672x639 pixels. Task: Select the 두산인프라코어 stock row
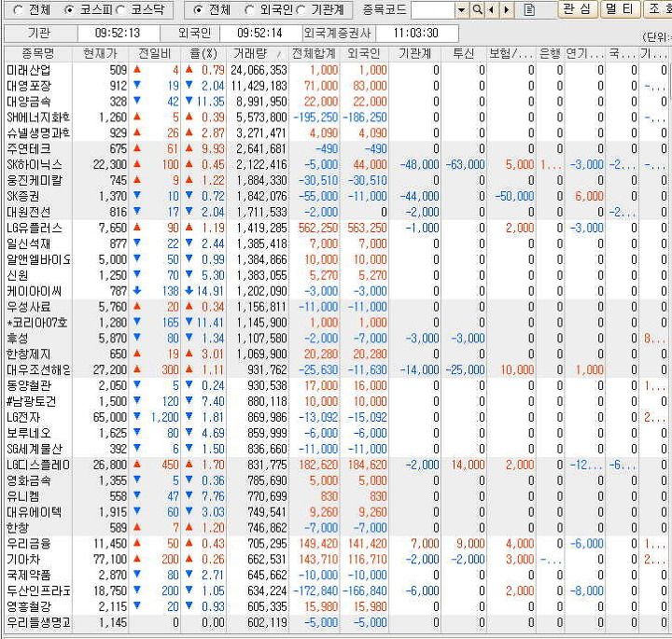tap(336, 591)
